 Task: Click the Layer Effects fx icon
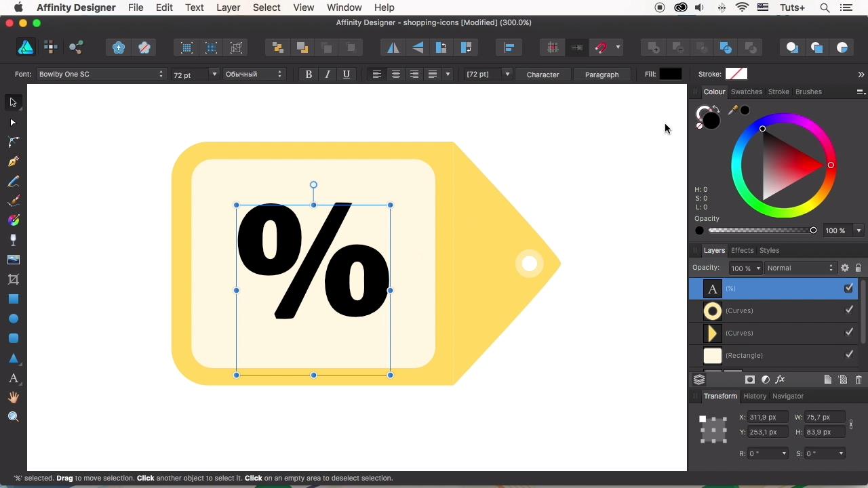(x=780, y=380)
